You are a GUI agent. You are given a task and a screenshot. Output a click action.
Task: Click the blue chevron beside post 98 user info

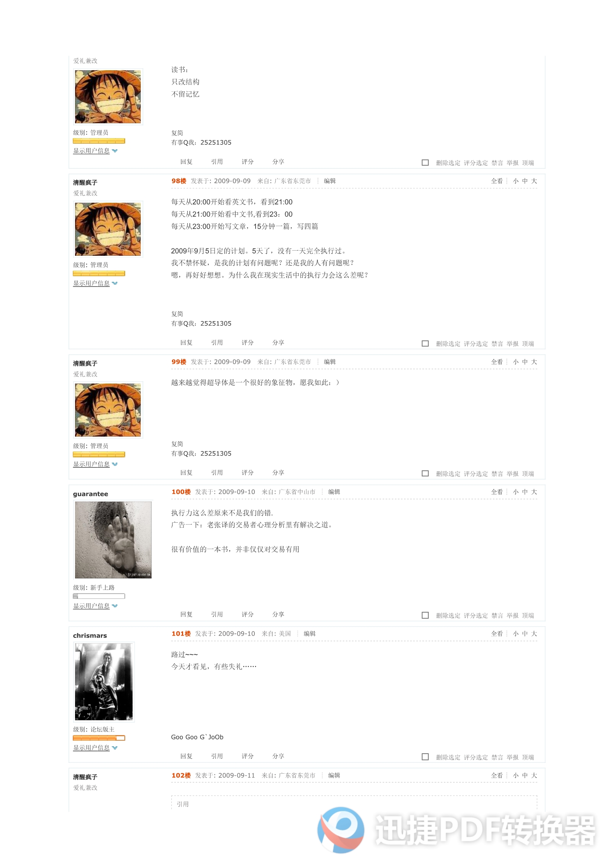click(115, 283)
